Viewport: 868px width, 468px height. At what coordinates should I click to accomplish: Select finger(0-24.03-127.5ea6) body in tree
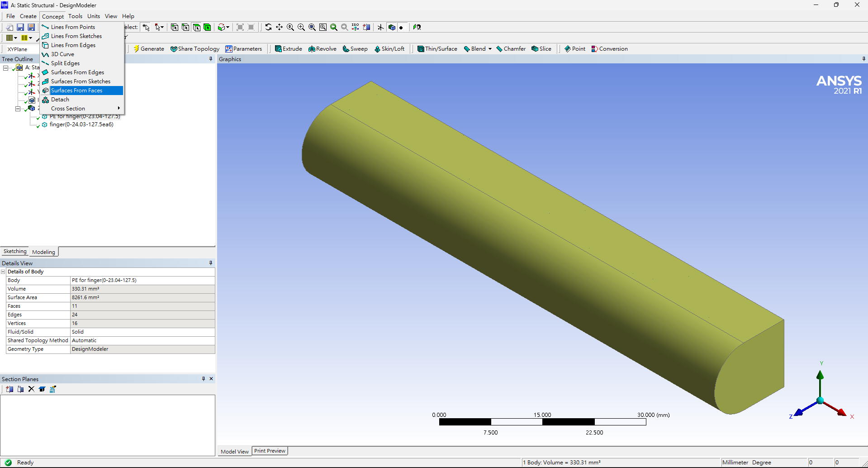tap(81, 124)
